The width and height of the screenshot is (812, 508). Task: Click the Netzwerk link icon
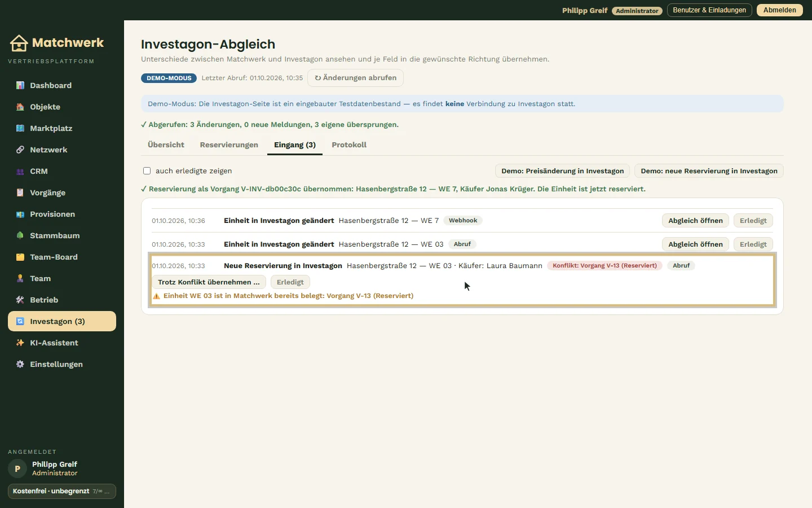[x=20, y=150]
